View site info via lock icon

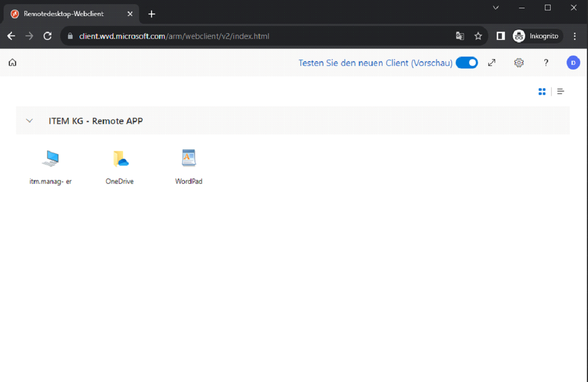[x=70, y=36]
